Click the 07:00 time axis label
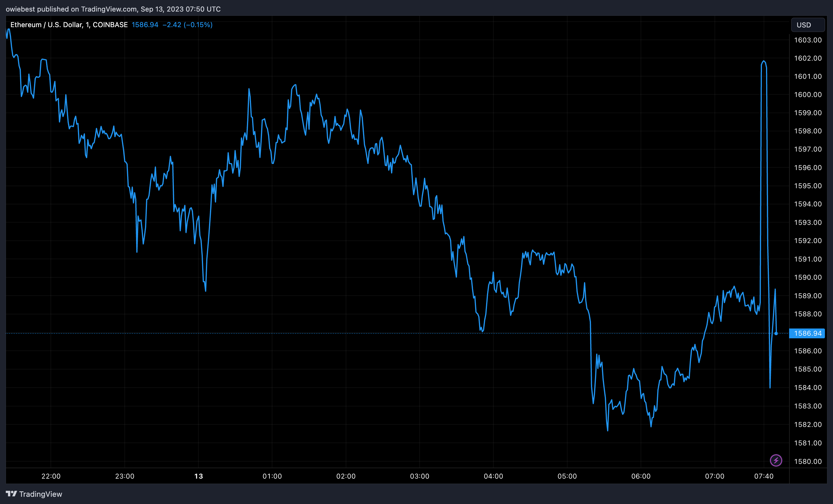The width and height of the screenshot is (833, 504). tap(715, 476)
